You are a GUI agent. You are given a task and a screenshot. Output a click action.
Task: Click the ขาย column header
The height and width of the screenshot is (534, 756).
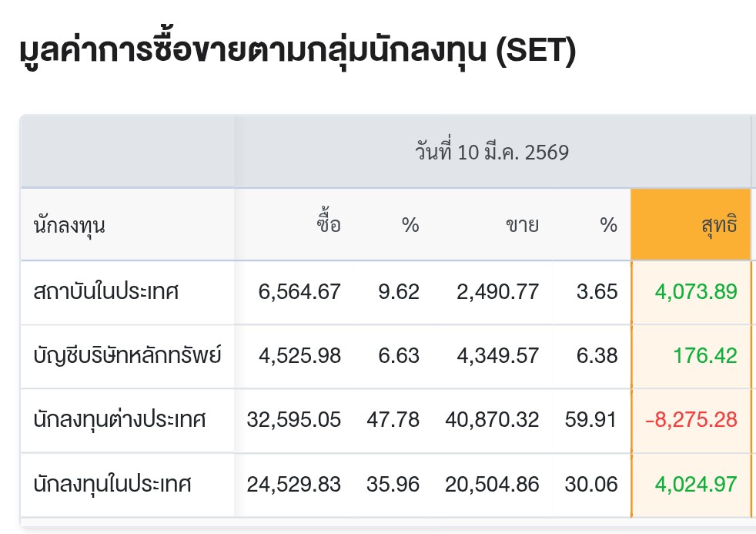point(522,226)
